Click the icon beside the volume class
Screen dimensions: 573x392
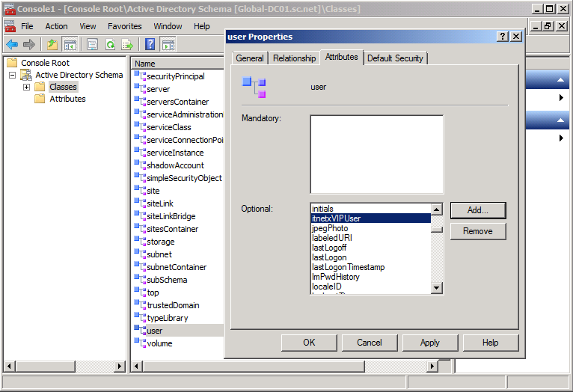(139, 343)
